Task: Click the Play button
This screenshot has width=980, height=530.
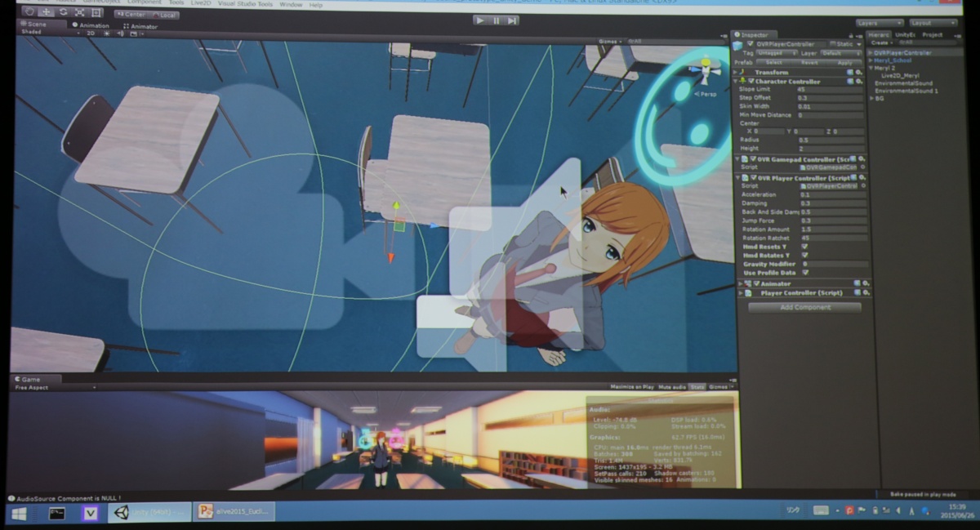Action: (x=480, y=20)
